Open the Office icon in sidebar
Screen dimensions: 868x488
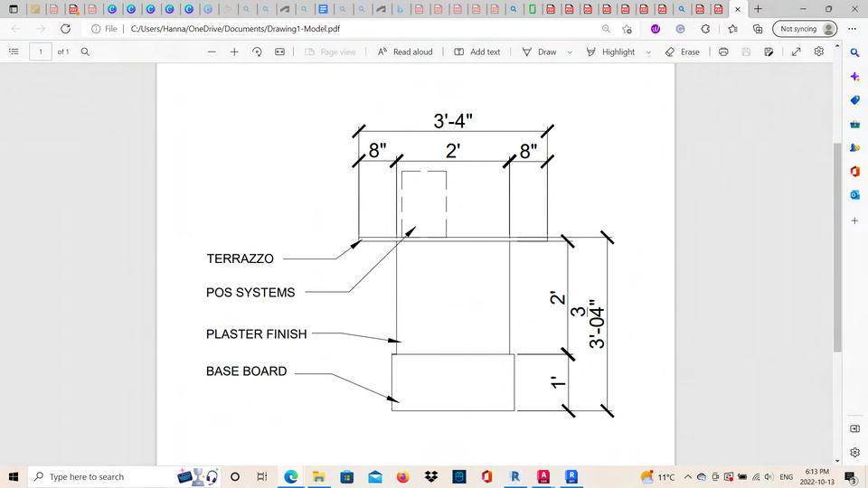(854, 172)
